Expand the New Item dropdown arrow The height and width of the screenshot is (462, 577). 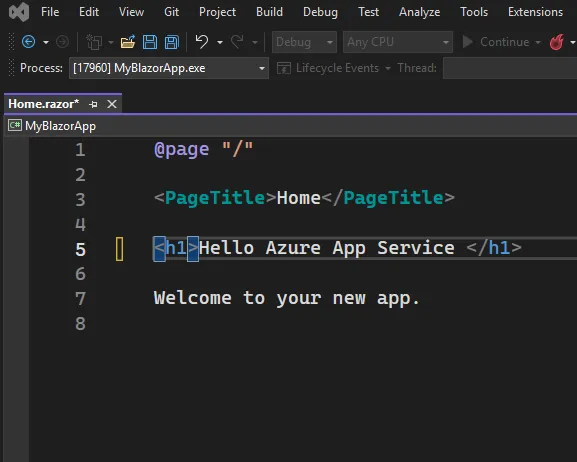point(111,43)
